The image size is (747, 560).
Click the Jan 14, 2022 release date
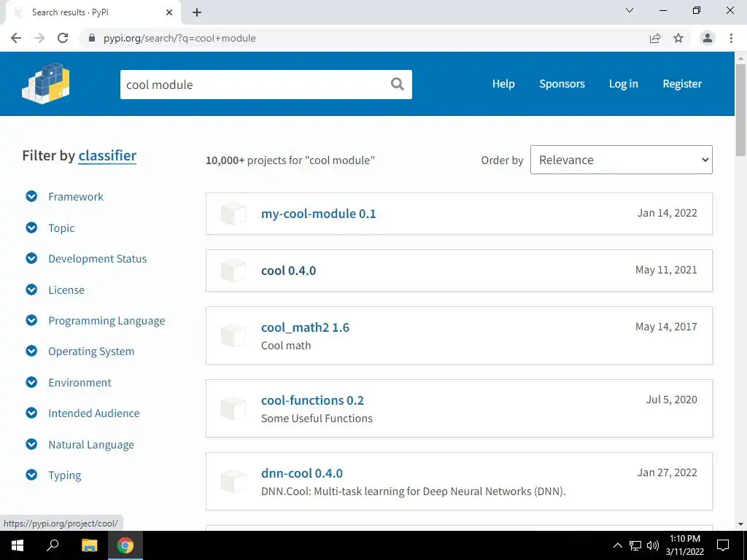667,213
